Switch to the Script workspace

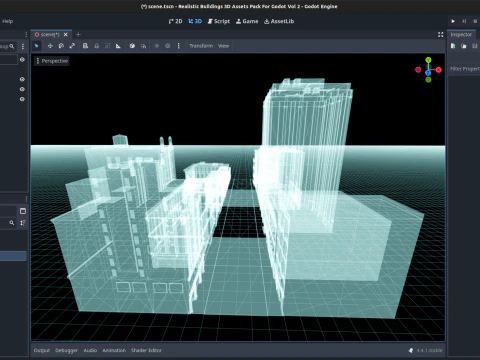pyautogui.click(x=219, y=21)
